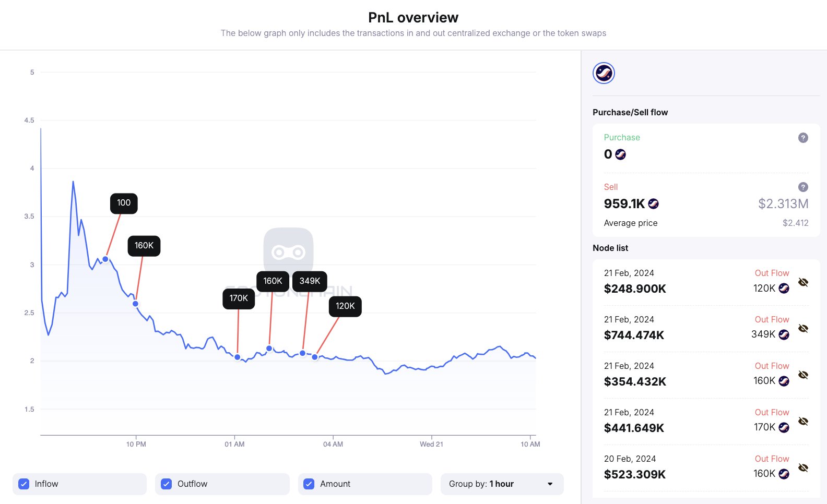Click the data point under the 170K label
Image resolution: width=827 pixels, height=504 pixels.
[238, 357]
